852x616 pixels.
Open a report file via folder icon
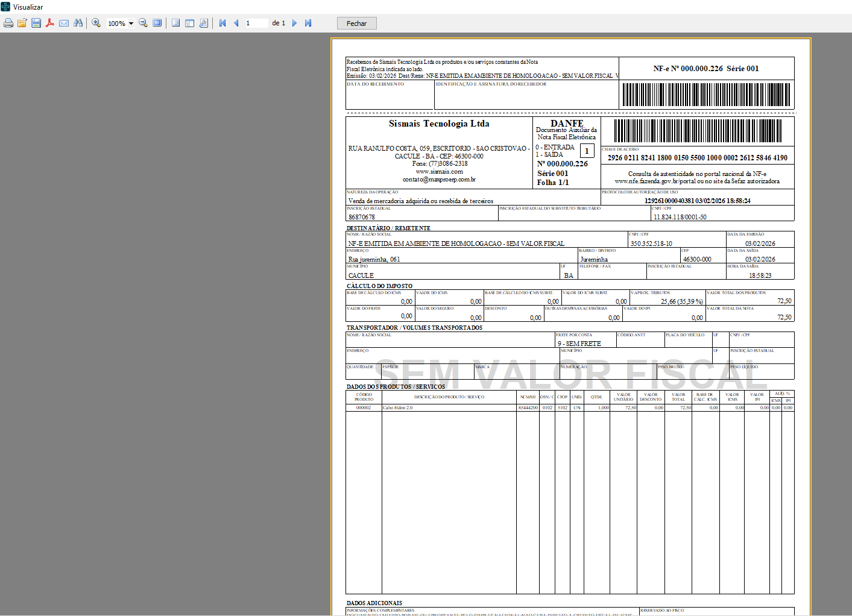22,24
